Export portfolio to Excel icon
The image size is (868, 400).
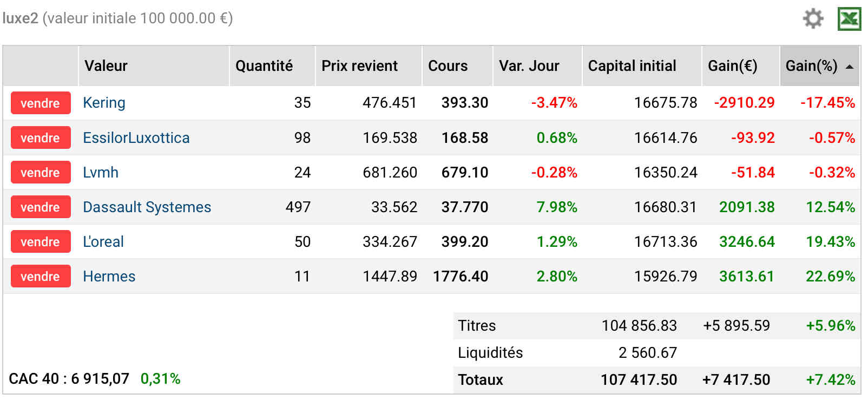pyautogui.click(x=849, y=19)
